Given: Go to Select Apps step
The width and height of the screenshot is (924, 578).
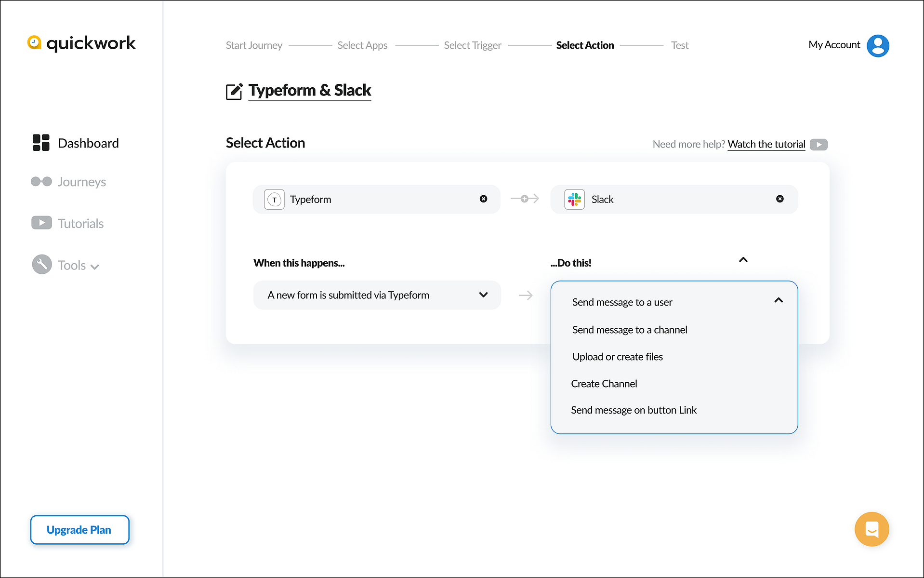Looking at the screenshot, I should (x=362, y=45).
